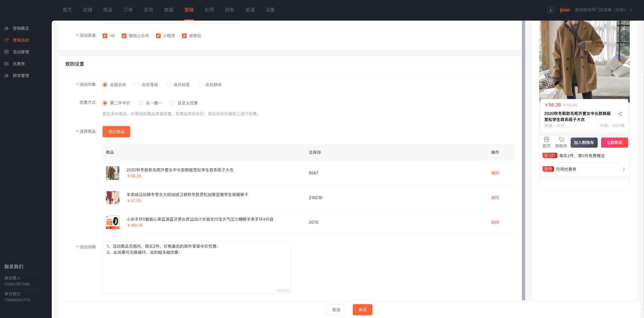Choose 会员等级 as activity target
The width and height of the screenshot is (644, 318).
(x=137, y=85)
